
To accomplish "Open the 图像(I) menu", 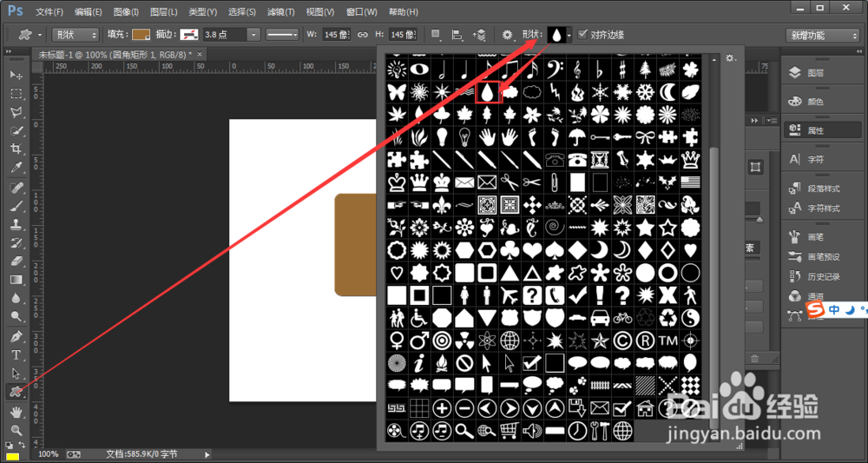I will [x=126, y=11].
